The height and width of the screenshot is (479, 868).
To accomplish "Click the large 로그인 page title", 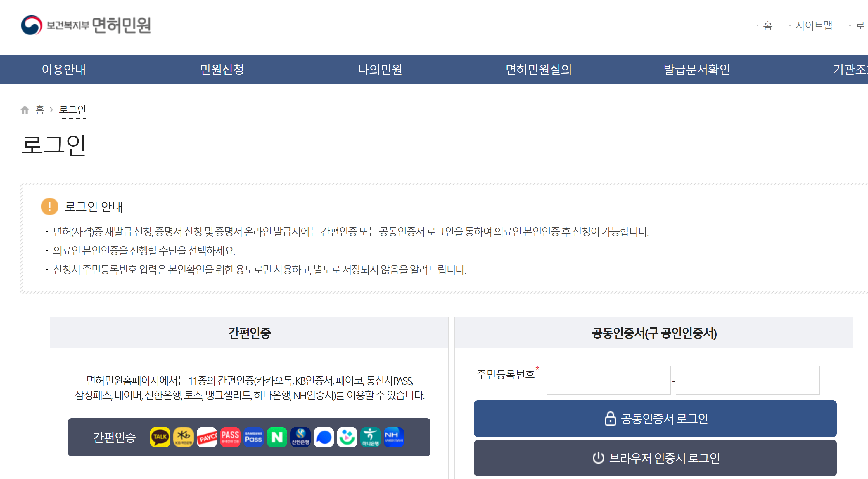I will point(54,145).
